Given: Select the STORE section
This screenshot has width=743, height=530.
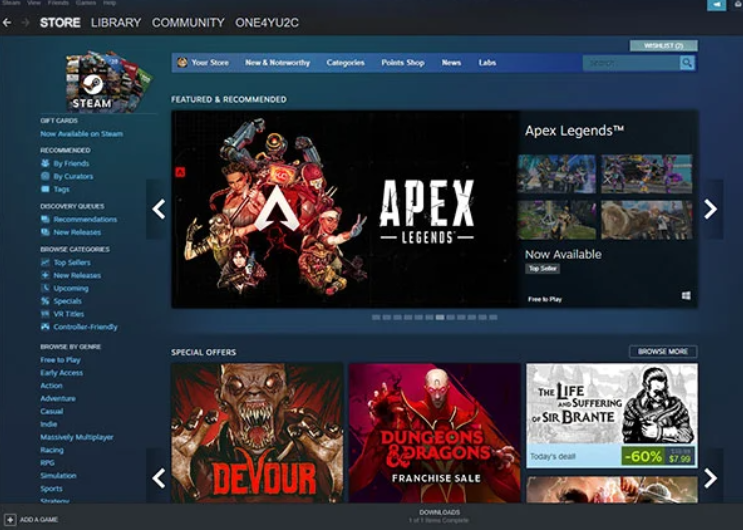Looking at the screenshot, I should pyautogui.click(x=60, y=22).
